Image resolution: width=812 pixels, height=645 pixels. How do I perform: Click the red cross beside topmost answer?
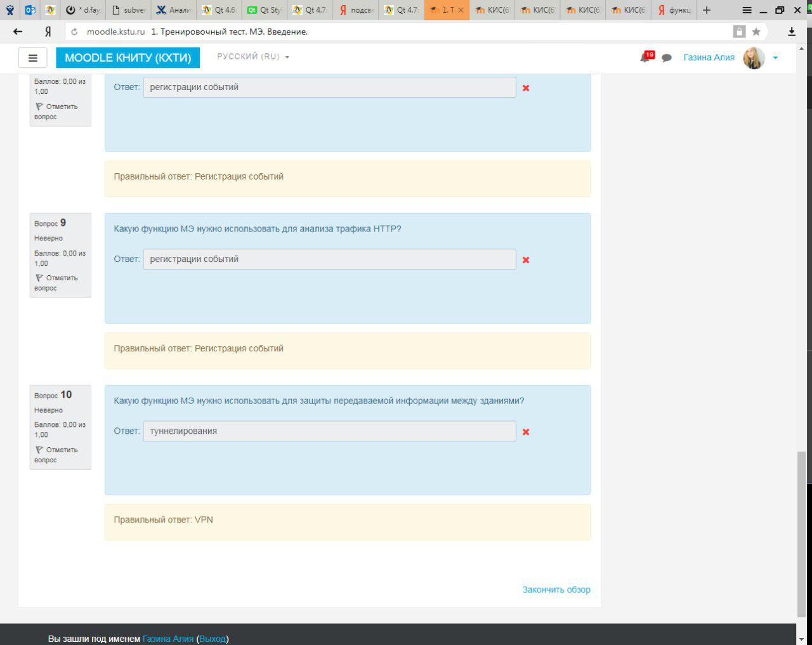pos(525,88)
